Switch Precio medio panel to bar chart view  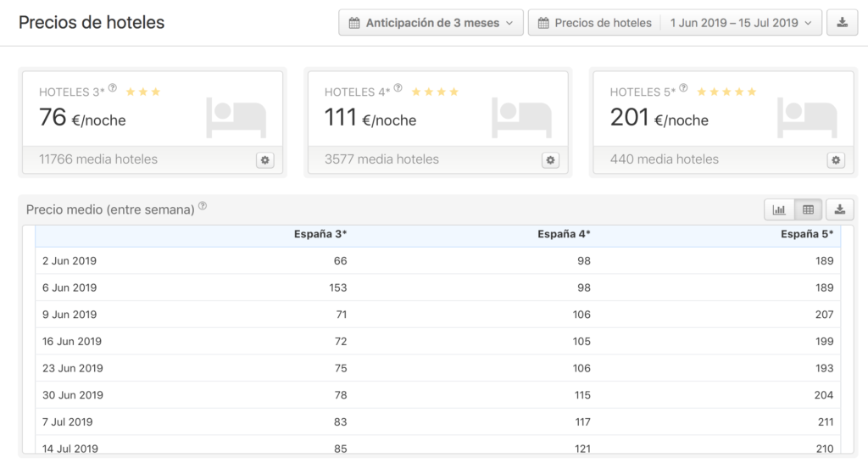[x=779, y=209]
